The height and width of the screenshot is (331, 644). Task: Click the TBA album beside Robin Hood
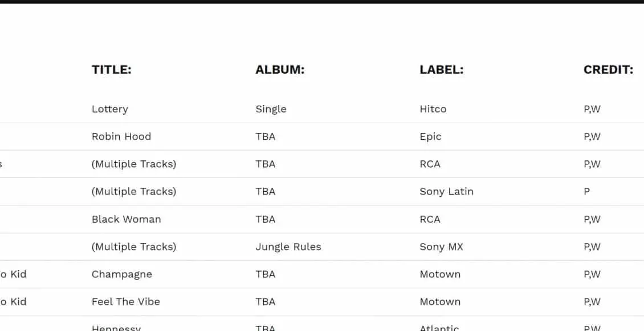[x=266, y=136]
